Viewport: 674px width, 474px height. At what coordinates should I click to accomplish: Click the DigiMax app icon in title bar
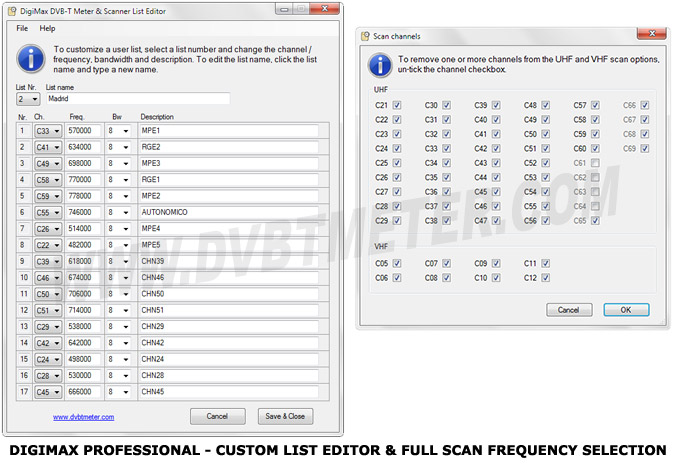pos(12,11)
